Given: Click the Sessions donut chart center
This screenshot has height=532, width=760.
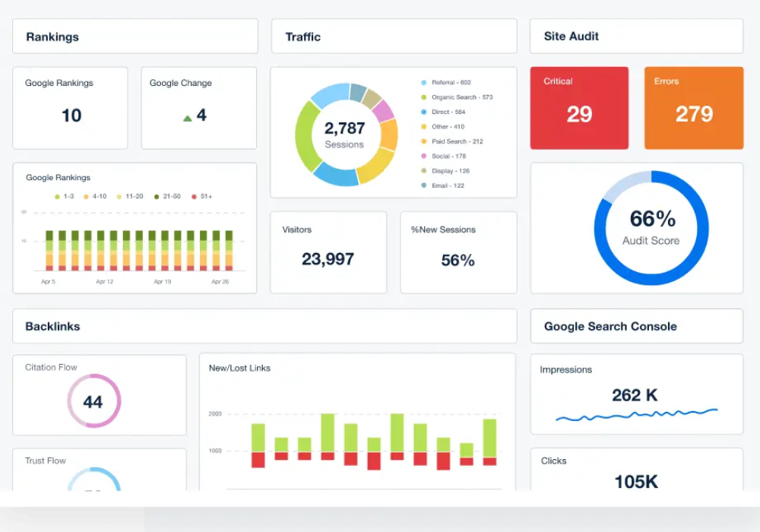Looking at the screenshot, I should [x=345, y=135].
